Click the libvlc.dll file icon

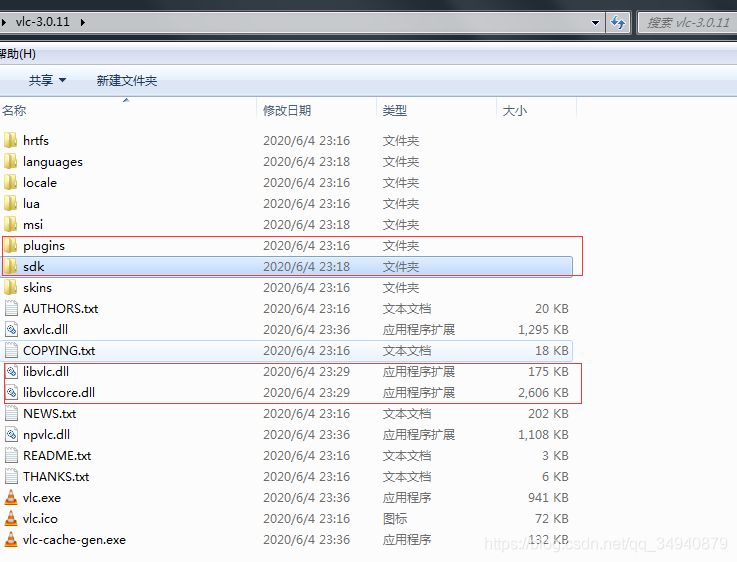pos(11,372)
